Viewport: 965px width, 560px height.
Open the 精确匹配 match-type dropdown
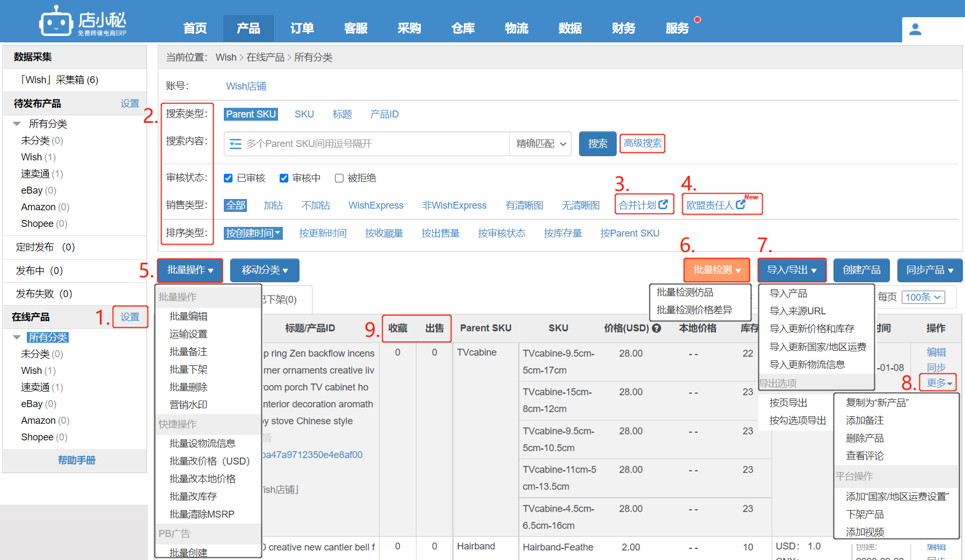coord(540,144)
